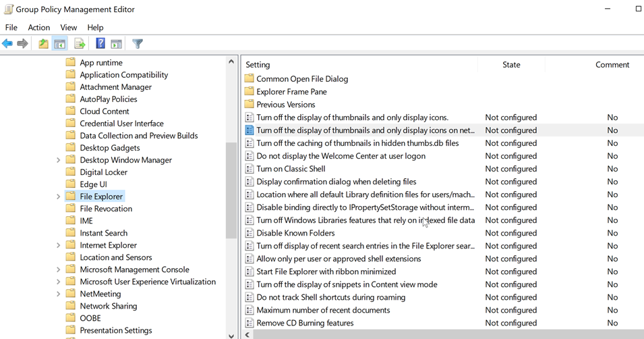Click the IME folder icon
This screenshot has width=644, height=339.
[71, 221]
